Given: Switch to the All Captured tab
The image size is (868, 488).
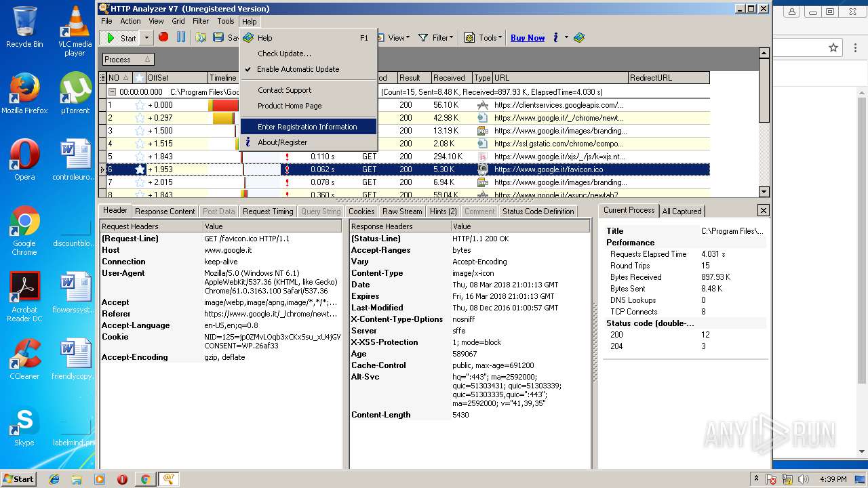Looking at the screenshot, I should (x=682, y=211).
